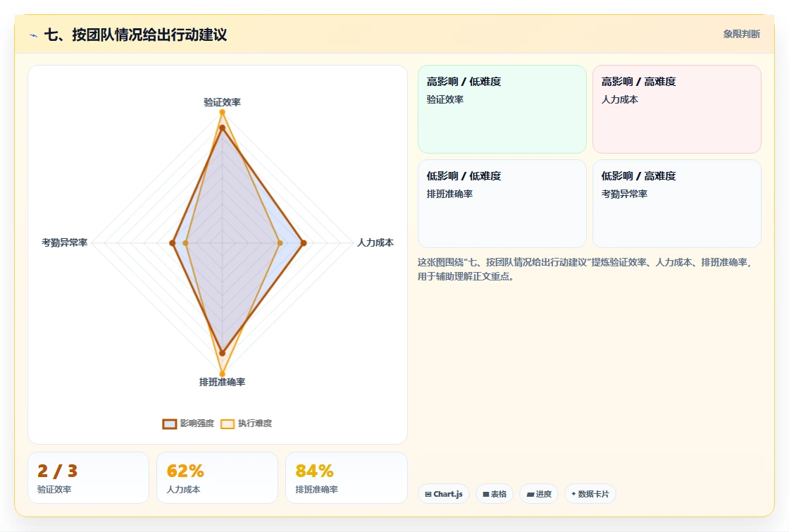789x532 pixels.
Task: Open the 低影响 / 低难度 quadrant card
Action: (x=502, y=204)
